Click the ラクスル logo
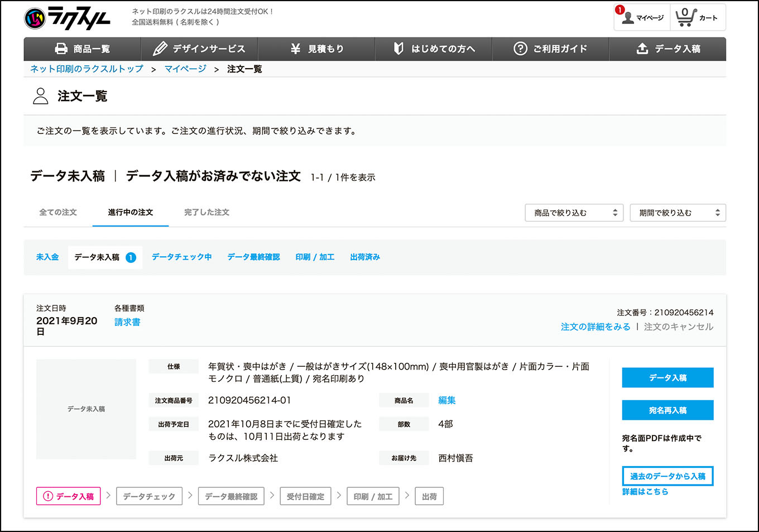 click(x=68, y=18)
